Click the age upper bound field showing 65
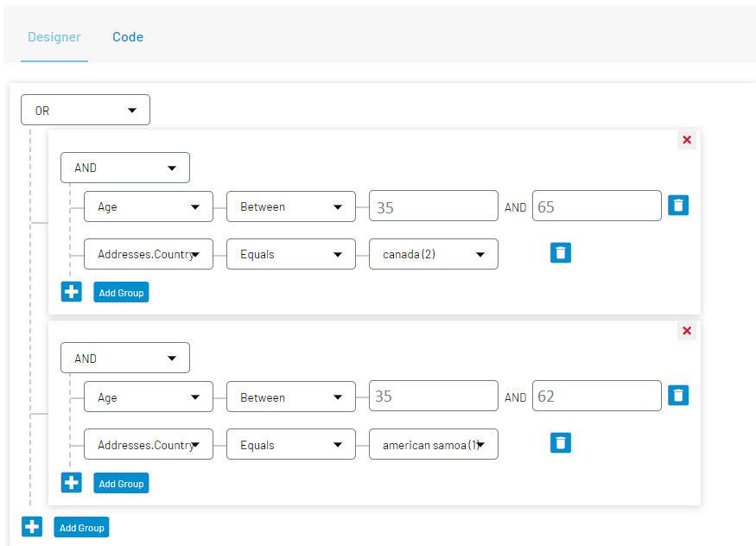 [597, 207]
